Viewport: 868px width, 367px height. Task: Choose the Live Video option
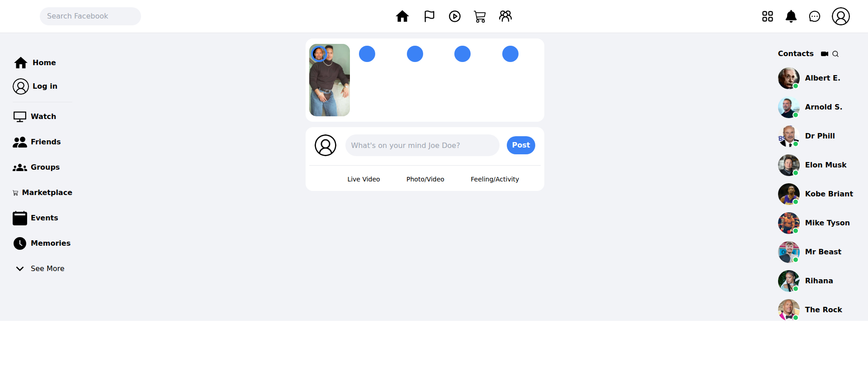(x=363, y=179)
